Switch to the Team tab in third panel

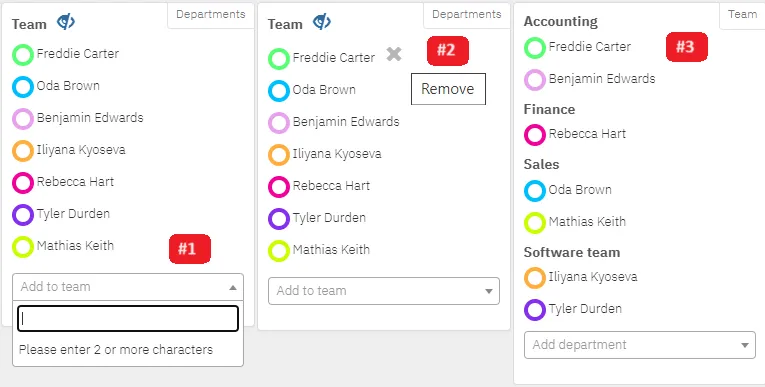[x=742, y=15]
